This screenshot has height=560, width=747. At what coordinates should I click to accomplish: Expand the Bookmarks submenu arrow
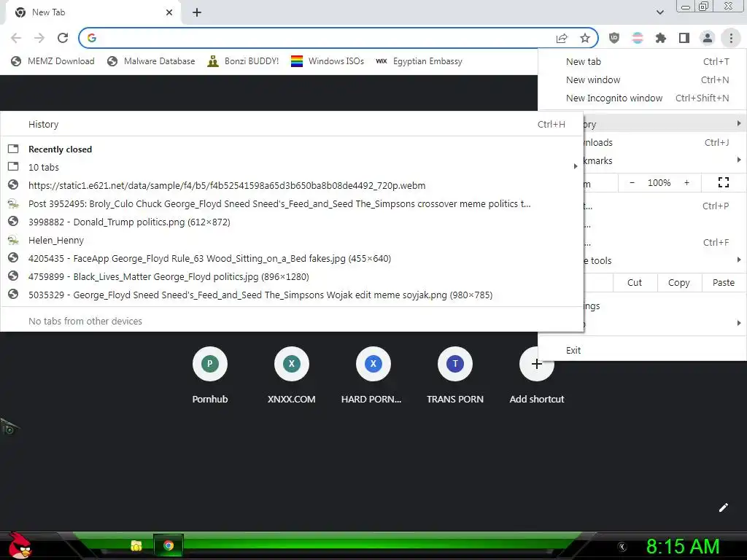(738, 160)
